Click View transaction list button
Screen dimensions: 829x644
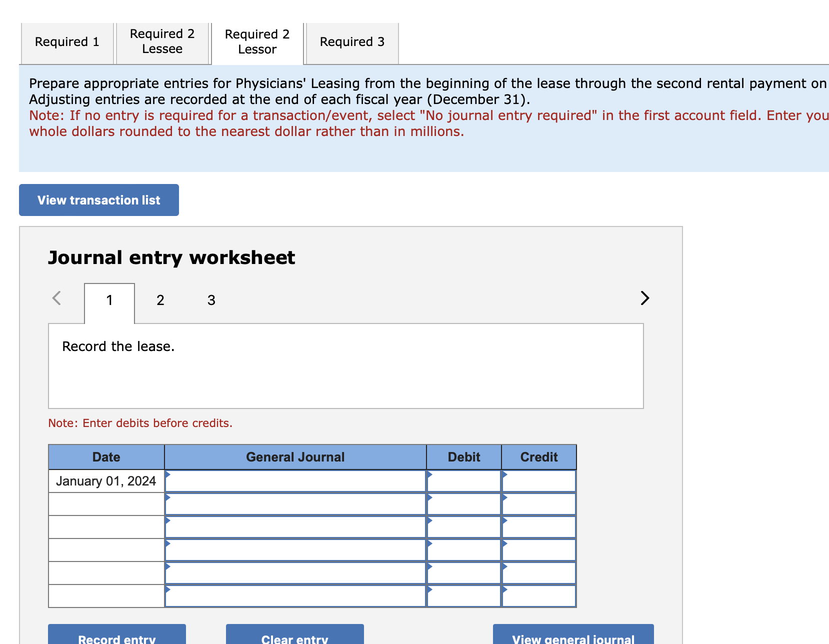coord(99,200)
